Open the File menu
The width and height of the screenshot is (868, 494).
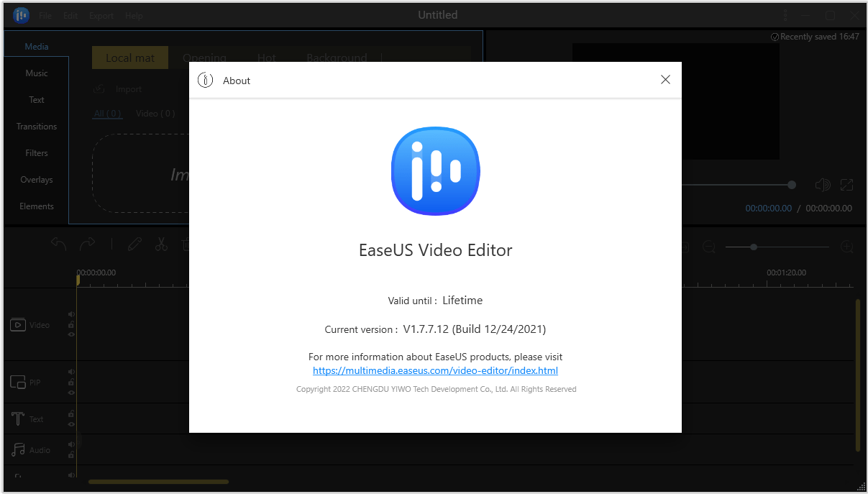[x=45, y=15]
